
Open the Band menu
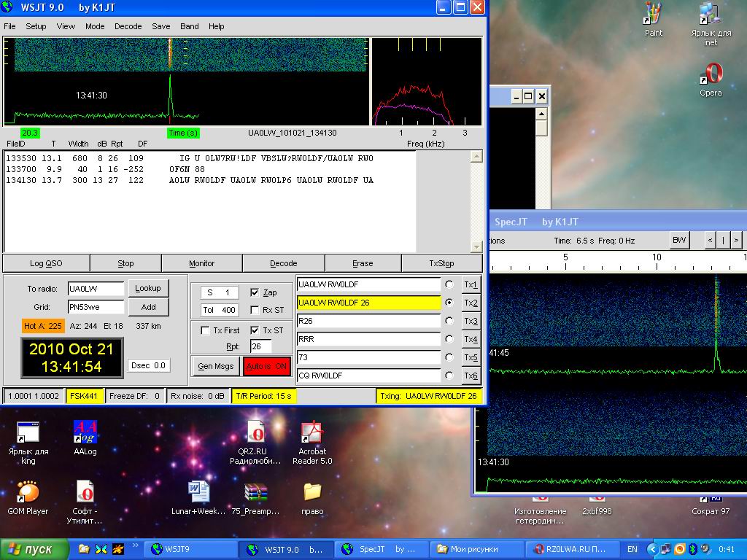pos(189,26)
